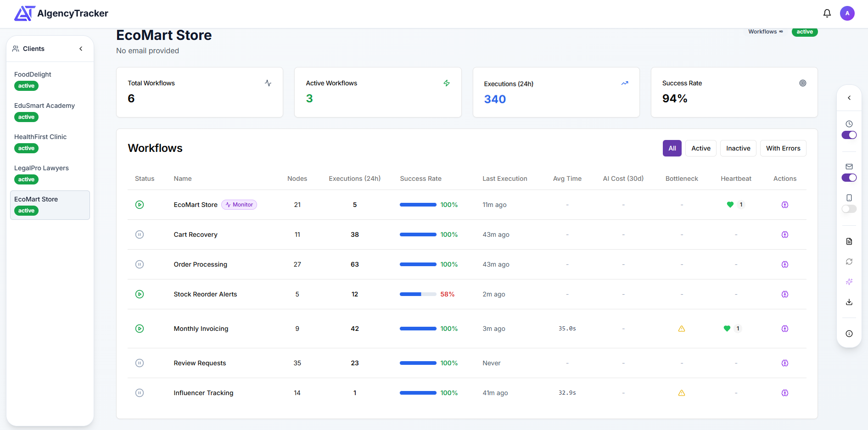Click the refresh icon in the right sidebar
The height and width of the screenshot is (430, 868).
(849, 261)
